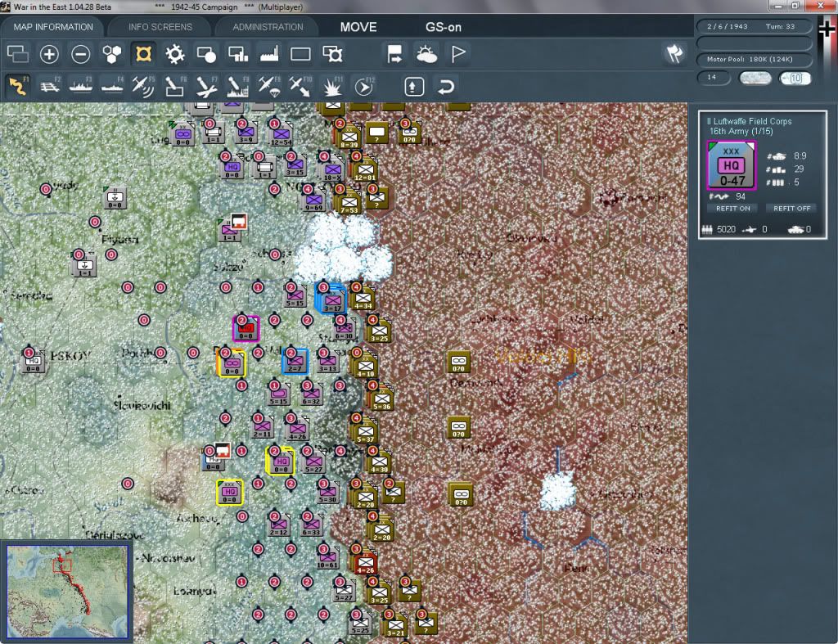838x644 pixels.
Task: Select the F11 explosion attack icon
Action: (x=332, y=86)
